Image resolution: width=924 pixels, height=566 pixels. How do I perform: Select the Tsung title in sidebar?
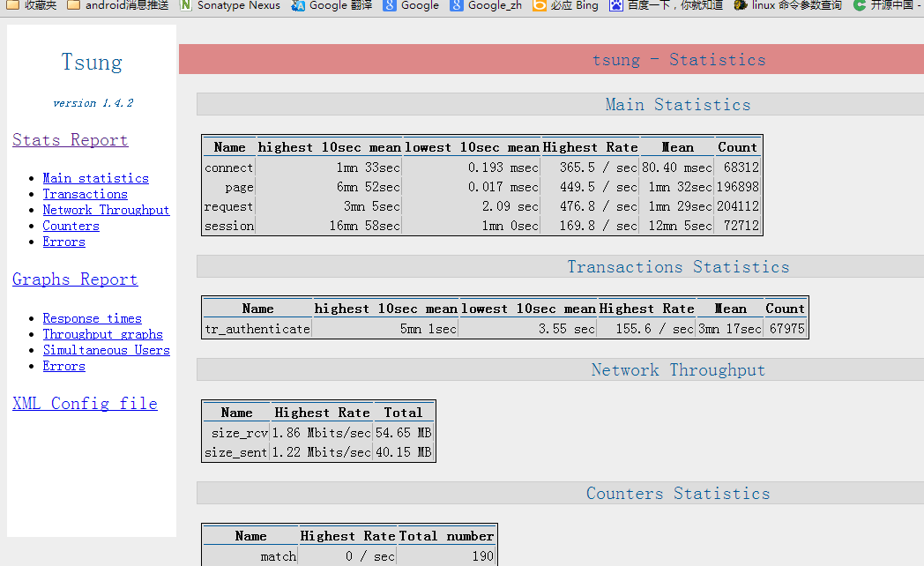point(92,62)
